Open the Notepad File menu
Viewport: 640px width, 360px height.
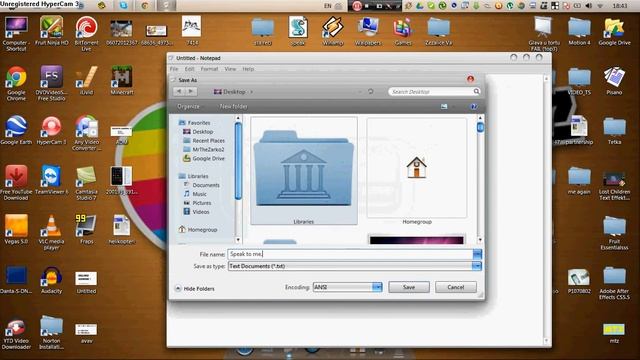coord(174,69)
